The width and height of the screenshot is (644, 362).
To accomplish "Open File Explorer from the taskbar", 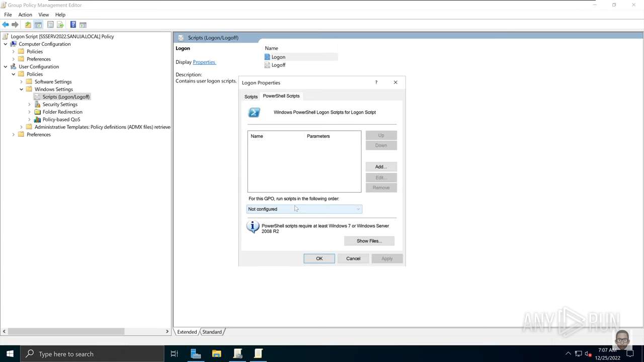I will click(216, 354).
